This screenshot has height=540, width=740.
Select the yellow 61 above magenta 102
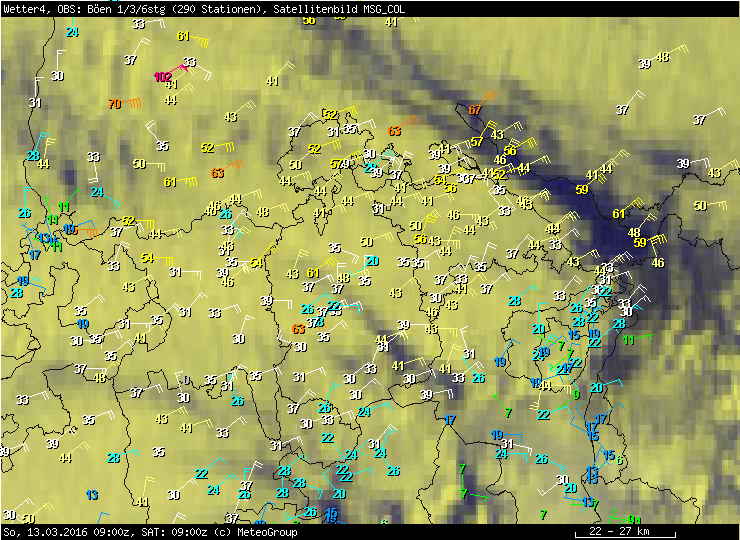click(x=183, y=37)
